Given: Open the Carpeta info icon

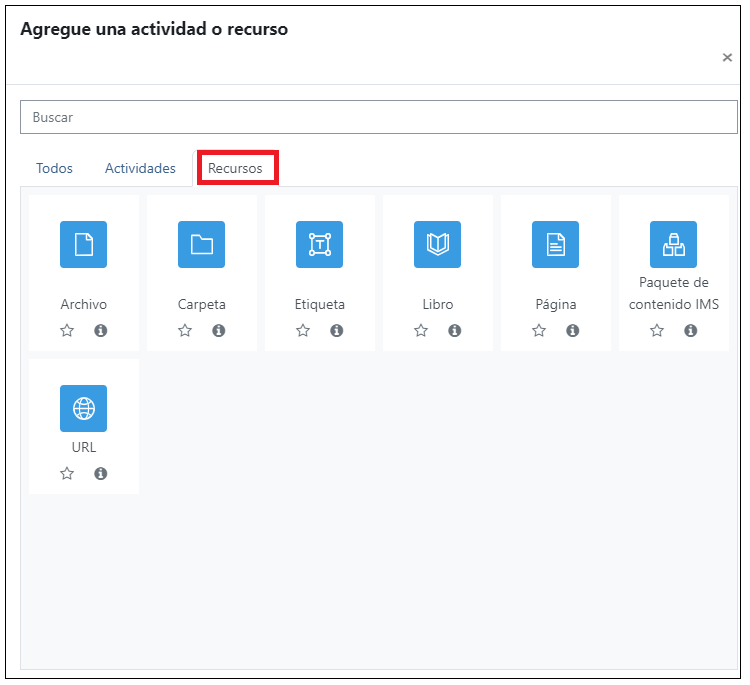Looking at the screenshot, I should click(219, 331).
